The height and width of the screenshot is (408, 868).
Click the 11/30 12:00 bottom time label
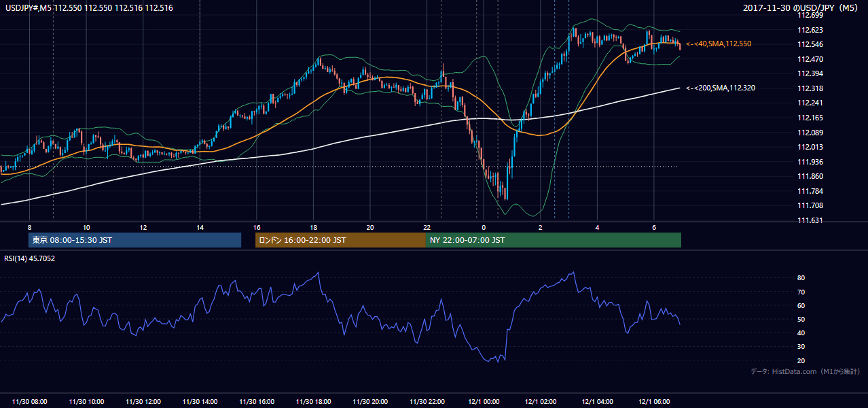pos(143,402)
